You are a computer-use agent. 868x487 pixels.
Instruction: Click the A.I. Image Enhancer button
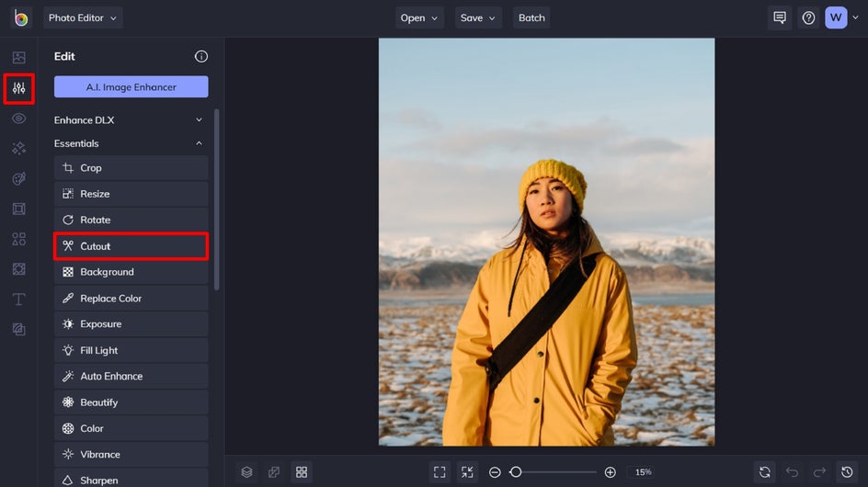point(131,87)
